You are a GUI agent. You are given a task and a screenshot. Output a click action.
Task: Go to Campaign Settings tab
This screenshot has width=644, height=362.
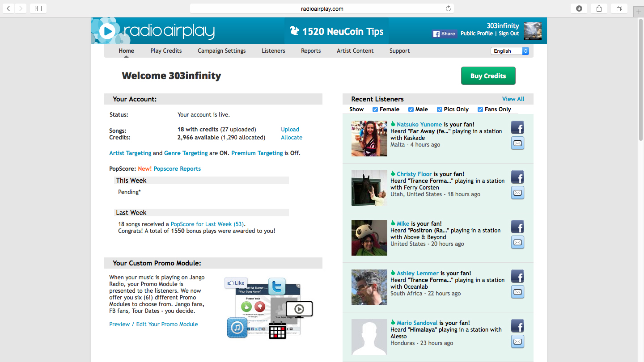tap(222, 51)
